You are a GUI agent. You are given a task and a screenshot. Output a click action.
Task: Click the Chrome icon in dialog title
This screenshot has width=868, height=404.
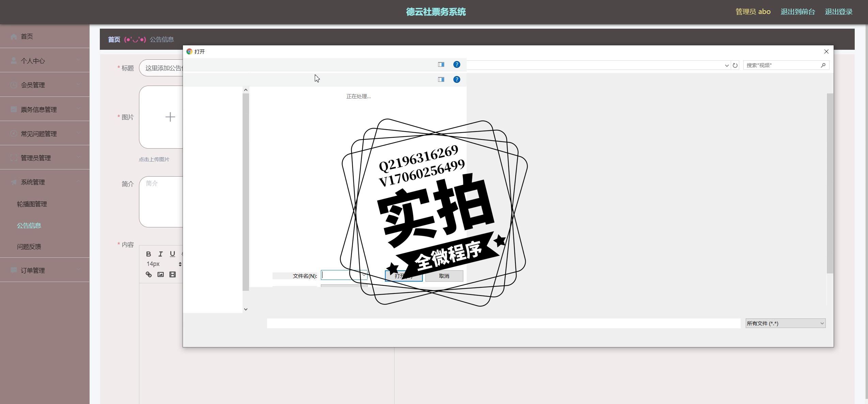click(x=189, y=51)
